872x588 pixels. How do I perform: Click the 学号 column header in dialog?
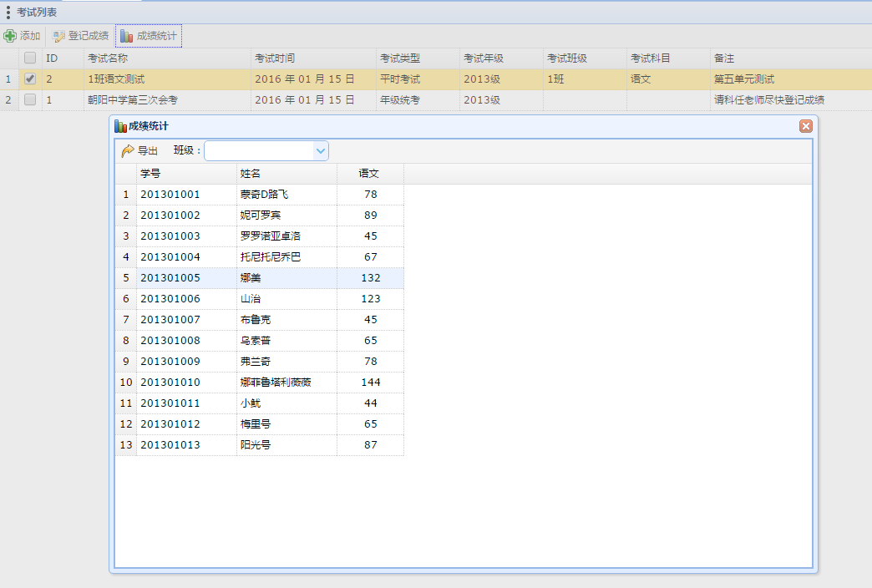pyautogui.click(x=186, y=174)
